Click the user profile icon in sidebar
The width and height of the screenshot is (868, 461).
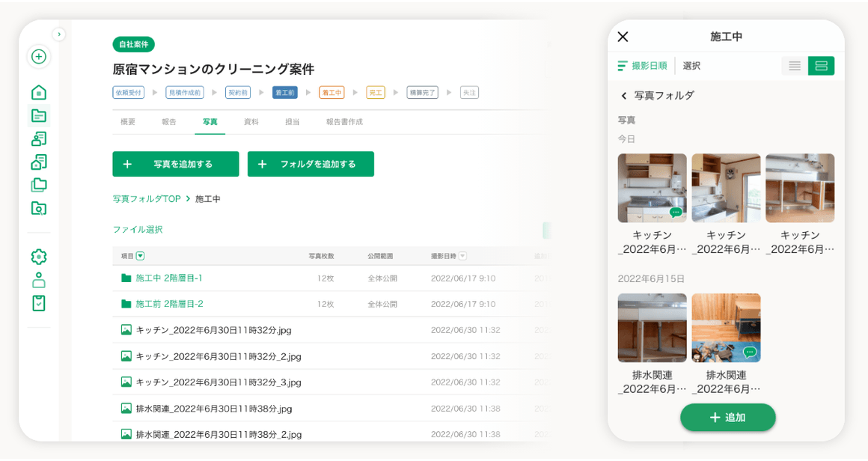click(x=39, y=280)
